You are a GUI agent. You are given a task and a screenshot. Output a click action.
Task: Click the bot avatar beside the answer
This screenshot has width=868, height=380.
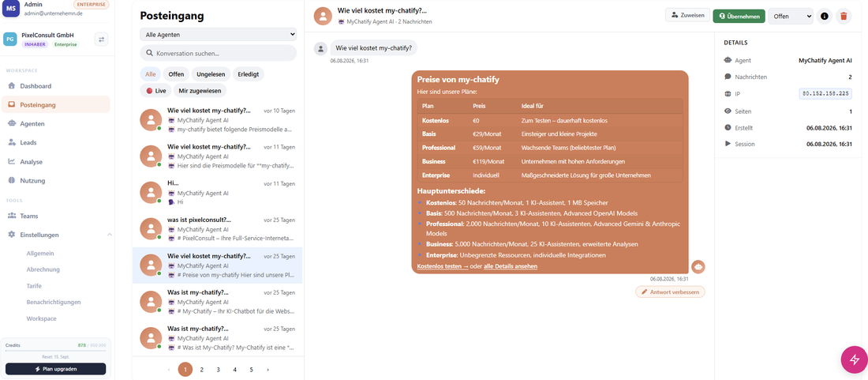698,266
